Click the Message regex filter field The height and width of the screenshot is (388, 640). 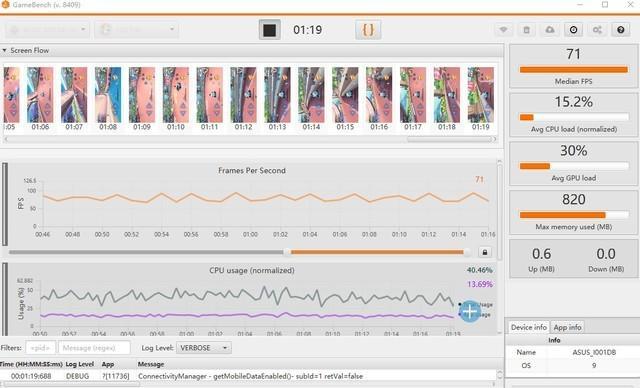[x=94, y=348]
